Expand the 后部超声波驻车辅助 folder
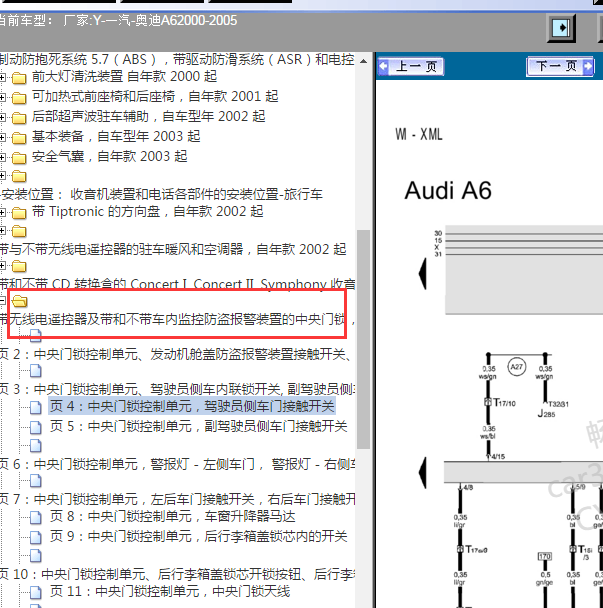Image resolution: width=603 pixels, height=608 pixels. (x=2, y=117)
